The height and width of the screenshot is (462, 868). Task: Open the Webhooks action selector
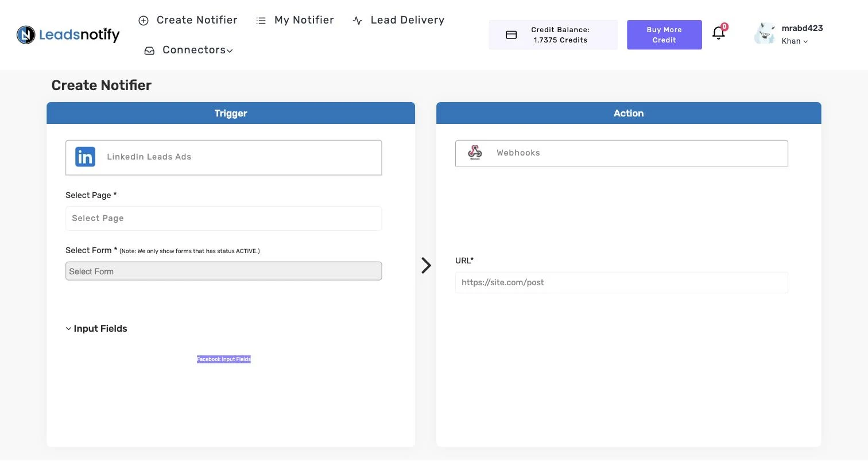click(x=621, y=153)
